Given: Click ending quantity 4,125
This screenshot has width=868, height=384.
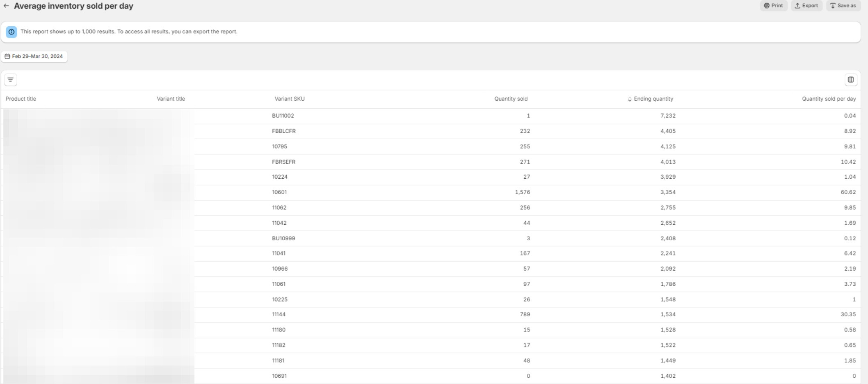Looking at the screenshot, I should [x=668, y=147].
